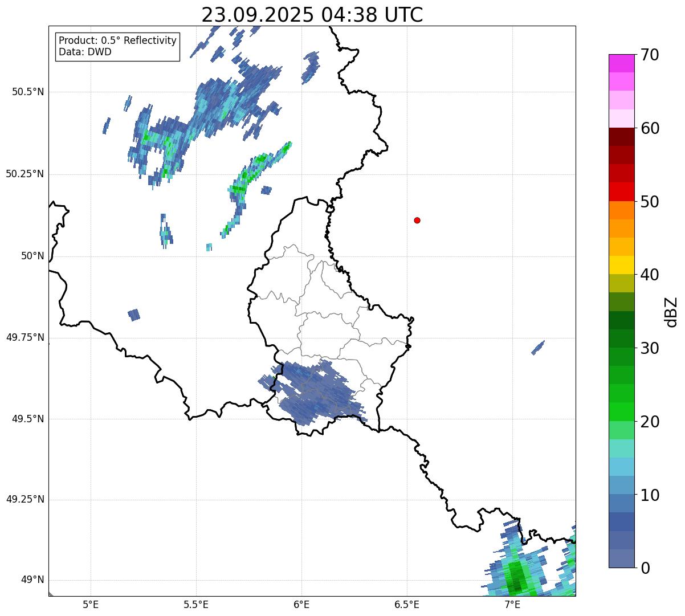Screen dimensions: 685x616
Task: Click the title 23.09.2025 04:38 UTC
Action: (x=312, y=15)
